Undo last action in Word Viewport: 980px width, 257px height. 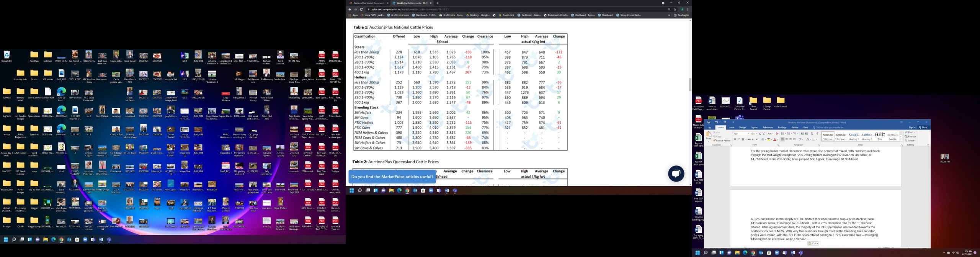point(716,122)
